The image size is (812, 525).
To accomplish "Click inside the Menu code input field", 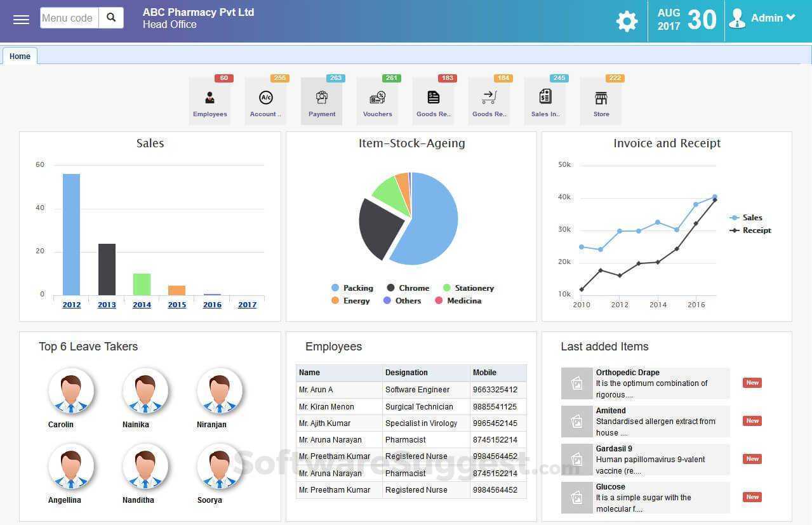I will (69, 18).
